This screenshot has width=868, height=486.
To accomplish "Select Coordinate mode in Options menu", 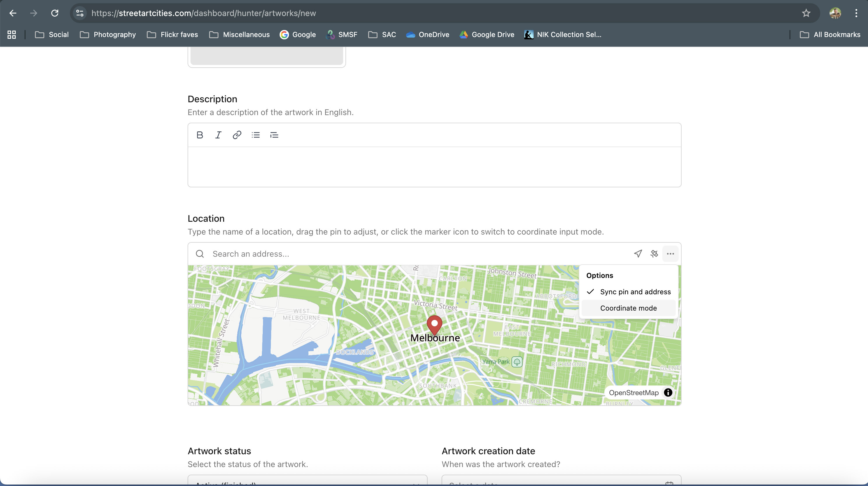I will click(628, 308).
